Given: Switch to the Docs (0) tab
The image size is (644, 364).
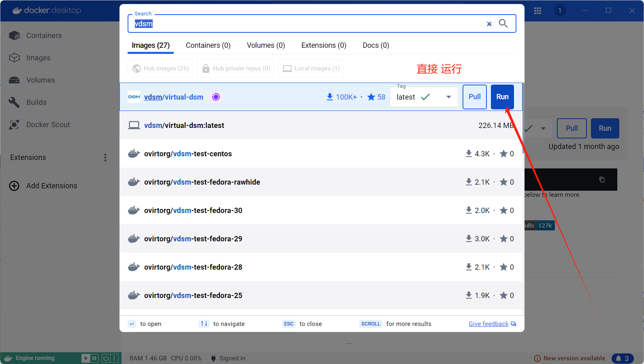Looking at the screenshot, I should (376, 45).
